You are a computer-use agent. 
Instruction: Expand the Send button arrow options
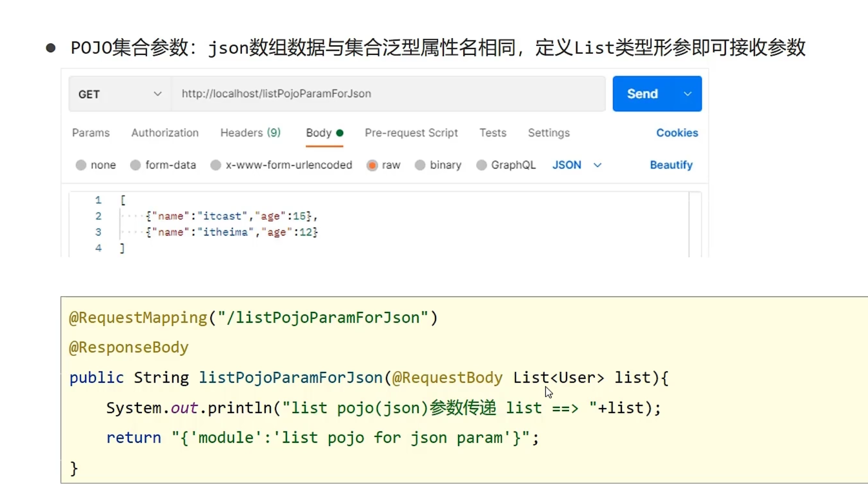(x=688, y=94)
